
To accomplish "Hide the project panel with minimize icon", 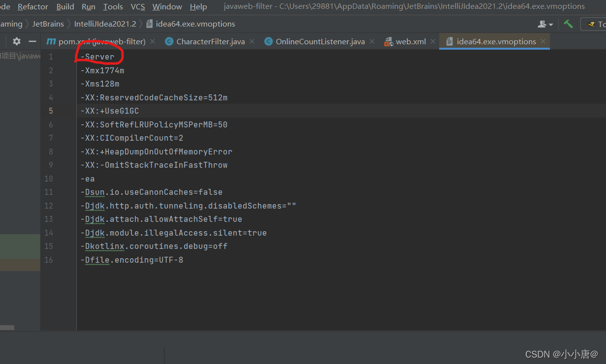I will (x=32, y=41).
